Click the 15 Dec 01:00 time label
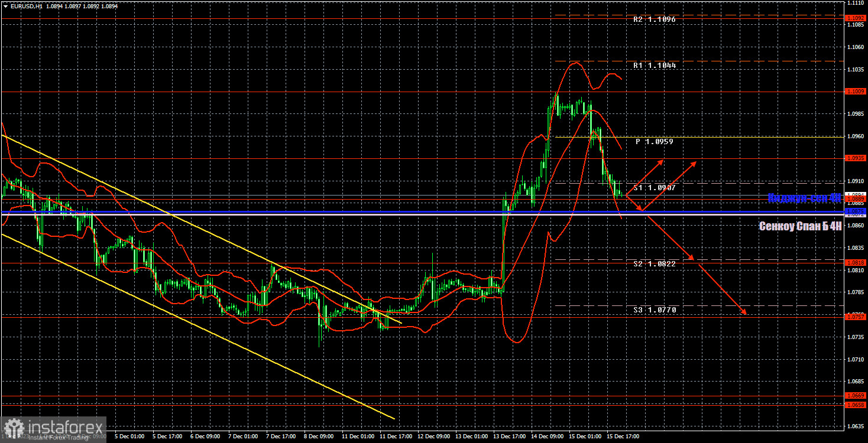868x443 pixels. 585,437
